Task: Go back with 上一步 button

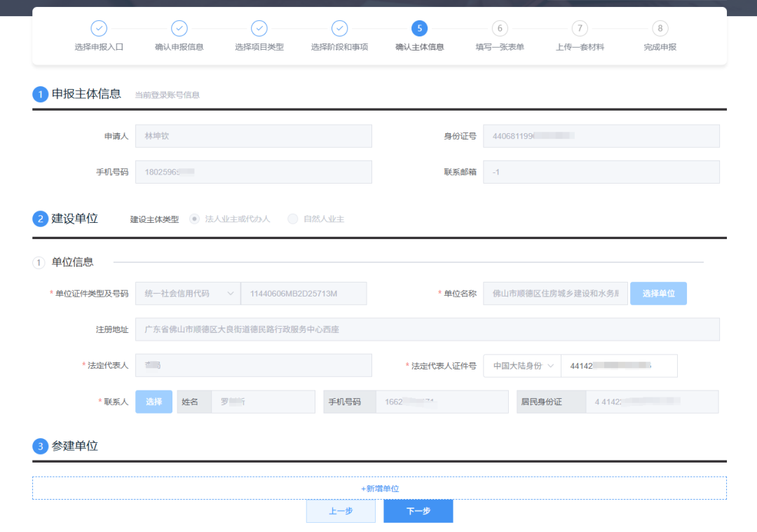Action: pyautogui.click(x=341, y=511)
